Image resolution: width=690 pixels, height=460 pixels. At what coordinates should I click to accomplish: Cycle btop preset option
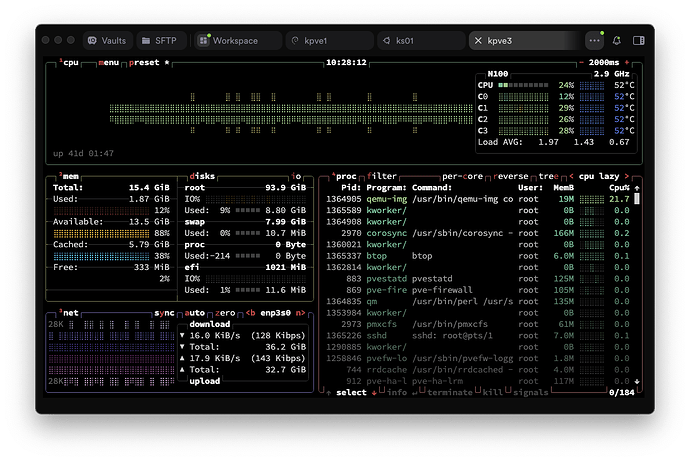(144, 63)
